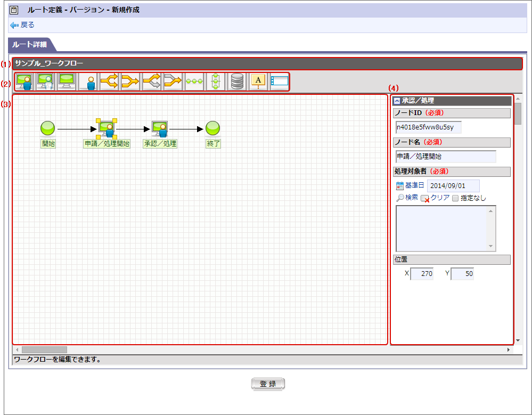Click the 検索 magnifier link
The image size is (532, 415).
click(x=407, y=198)
